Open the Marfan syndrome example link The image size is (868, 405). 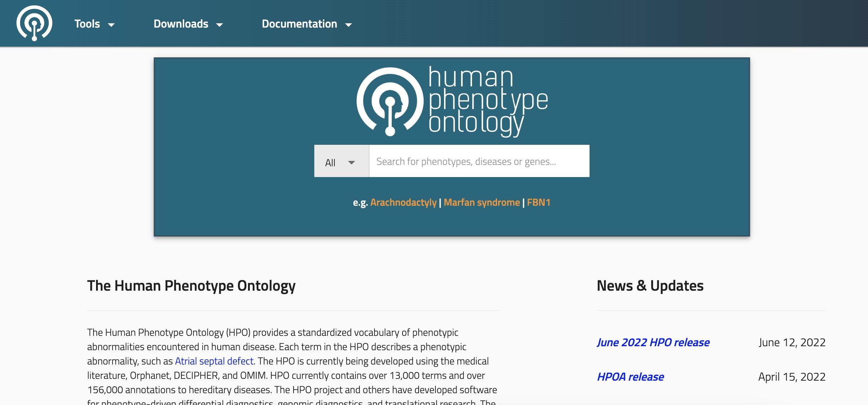(x=482, y=202)
